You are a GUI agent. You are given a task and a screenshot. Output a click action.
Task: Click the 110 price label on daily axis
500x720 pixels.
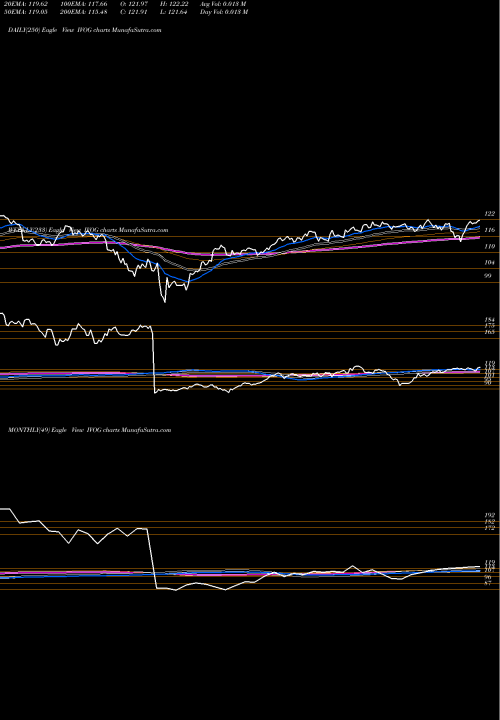(x=490, y=247)
